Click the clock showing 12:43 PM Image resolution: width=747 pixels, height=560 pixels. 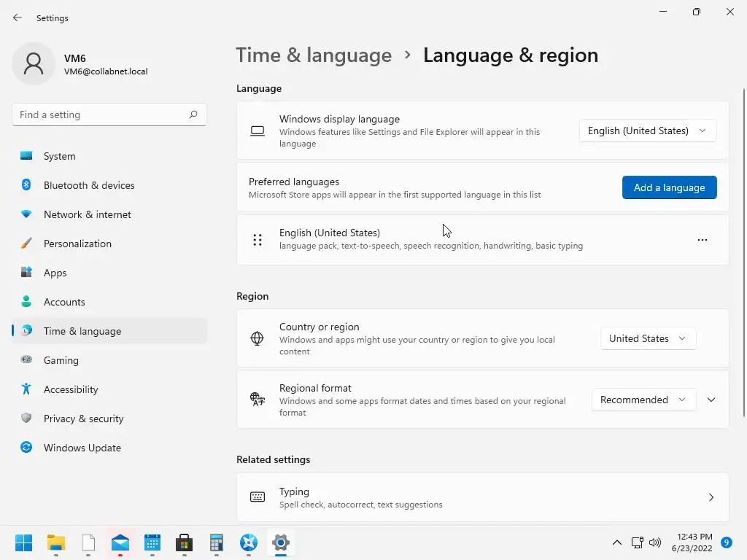click(x=694, y=537)
